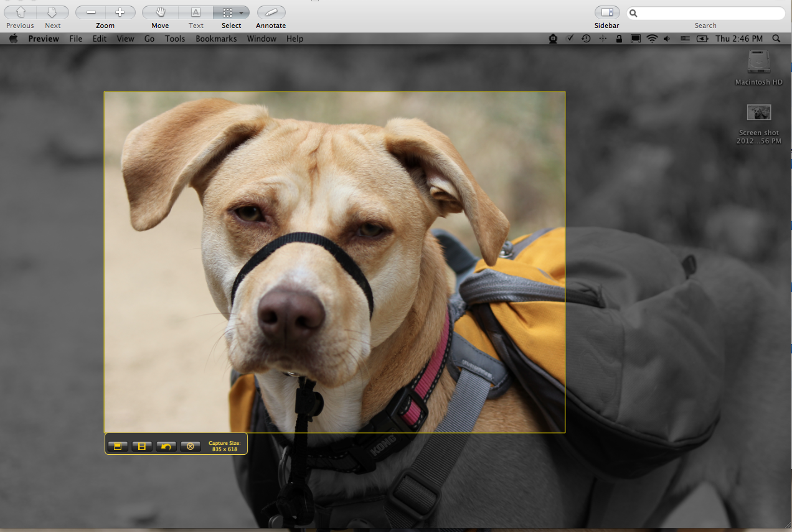Click the Capture Size 835 x 618 label
The width and height of the screenshot is (792, 532).
pos(225,446)
